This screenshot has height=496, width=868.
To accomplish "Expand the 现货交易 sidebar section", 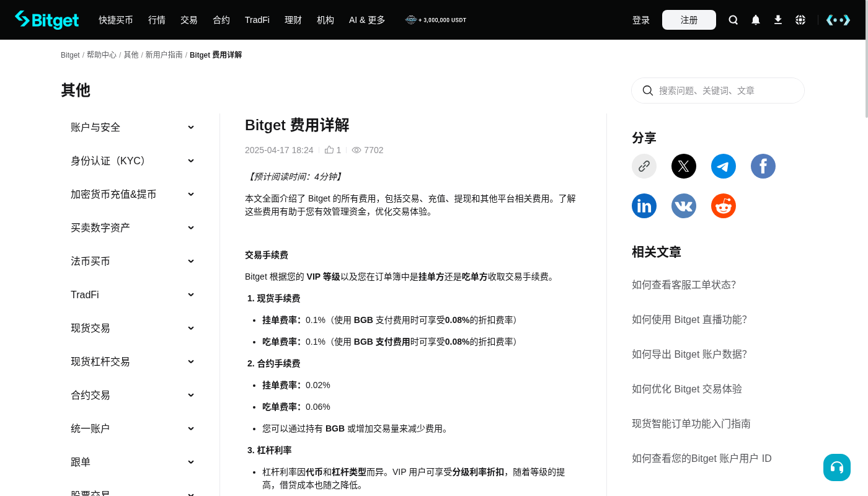I will [133, 328].
